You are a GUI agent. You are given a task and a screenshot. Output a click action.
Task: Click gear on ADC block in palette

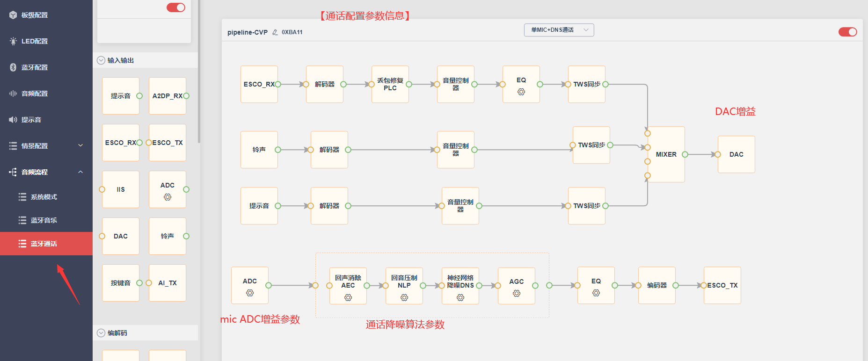tap(168, 197)
